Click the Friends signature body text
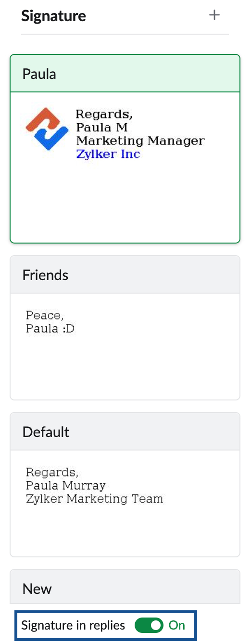This screenshot has width=251, height=644. [50, 322]
